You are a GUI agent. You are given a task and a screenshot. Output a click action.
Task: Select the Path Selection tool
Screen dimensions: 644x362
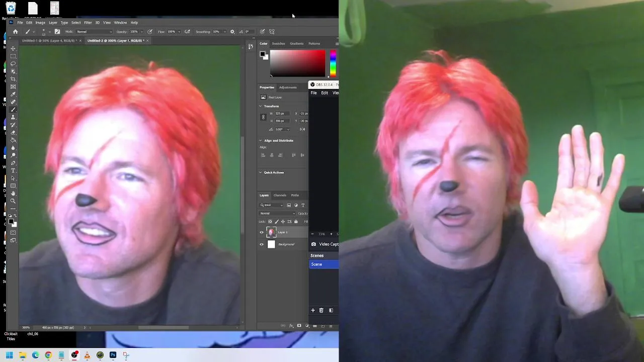pos(13,178)
